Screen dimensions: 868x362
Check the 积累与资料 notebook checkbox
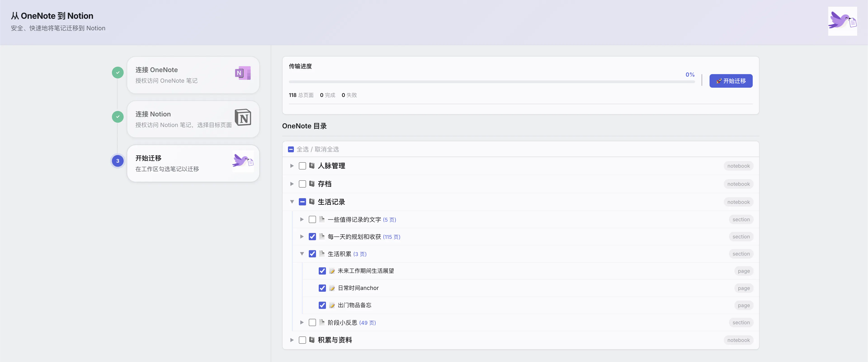point(302,340)
